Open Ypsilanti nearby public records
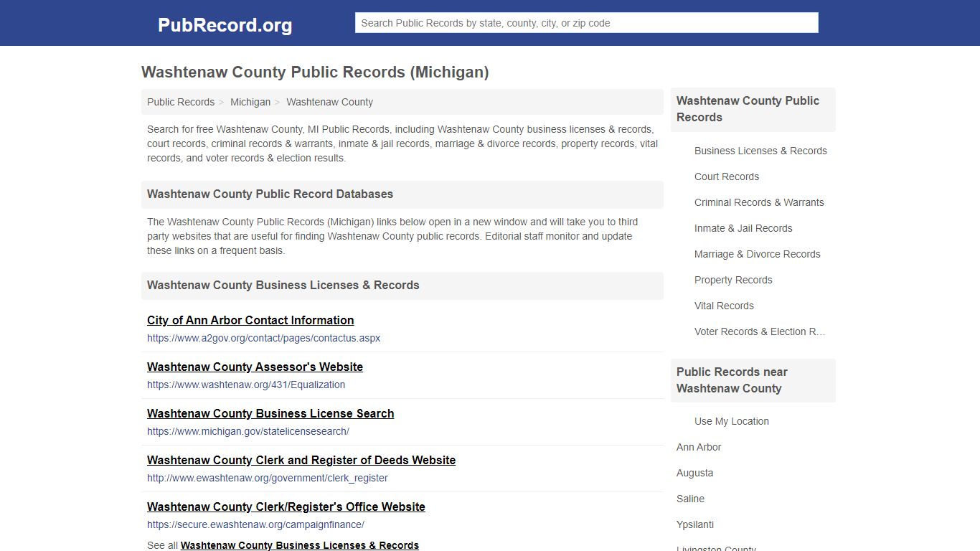The height and width of the screenshot is (551, 980). click(x=695, y=524)
